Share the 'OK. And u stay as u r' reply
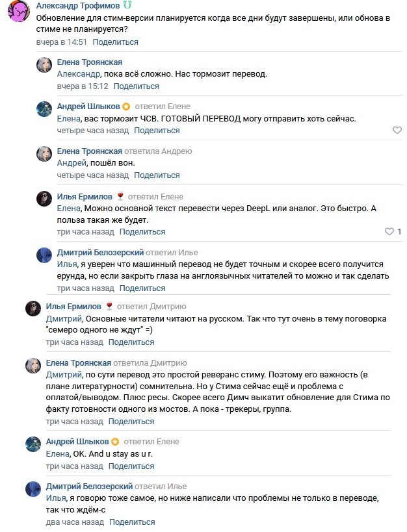 point(131,466)
